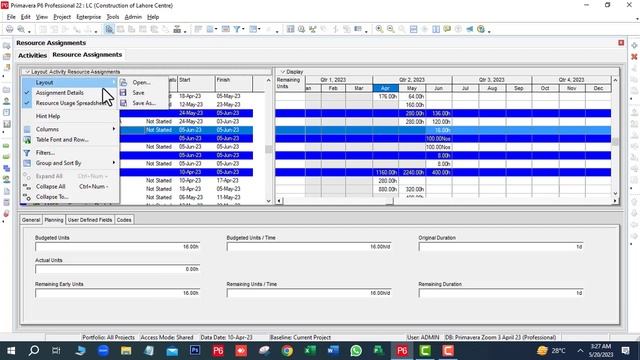This screenshot has width=640, height=360.
Task: Click the Resources person icon in left sidebar
Action: [7, 101]
